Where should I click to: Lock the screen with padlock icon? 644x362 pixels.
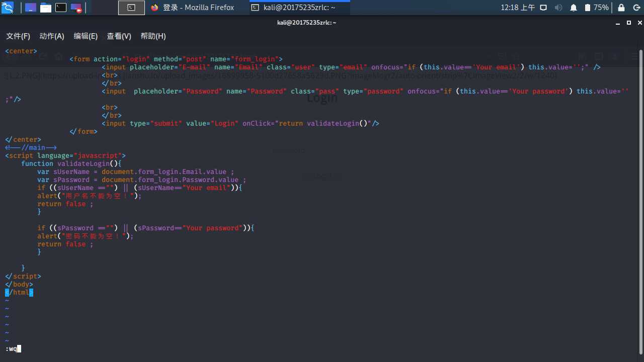(621, 8)
